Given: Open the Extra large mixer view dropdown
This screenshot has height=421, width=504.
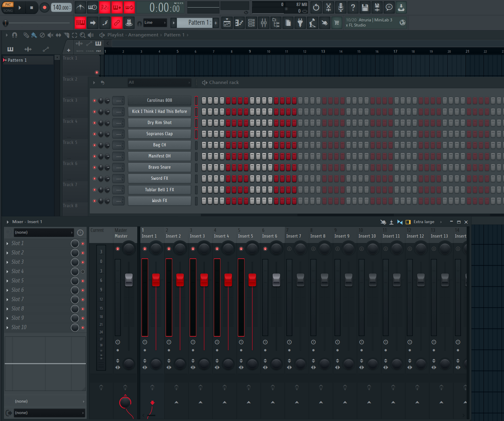Looking at the screenshot, I should 424,222.
